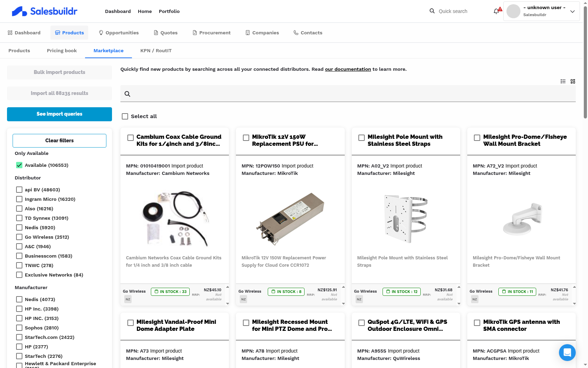This screenshot has height=368, width=588.
Task: Open the our documentation link
Action: (348, 69)
